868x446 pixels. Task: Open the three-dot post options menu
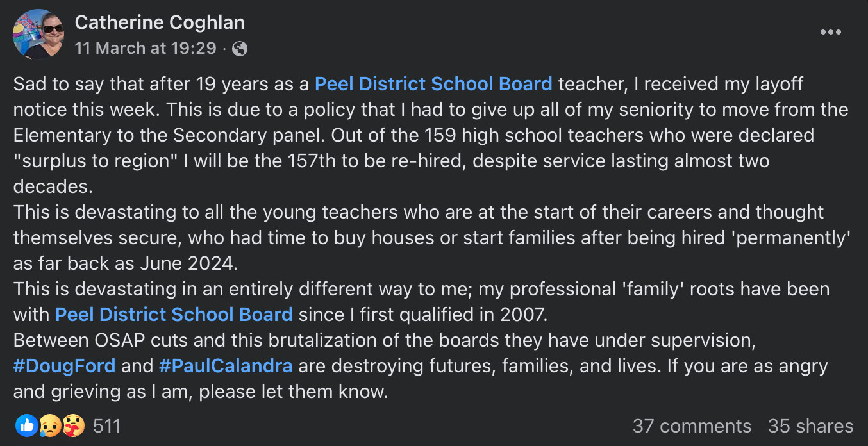click(830, 33)
